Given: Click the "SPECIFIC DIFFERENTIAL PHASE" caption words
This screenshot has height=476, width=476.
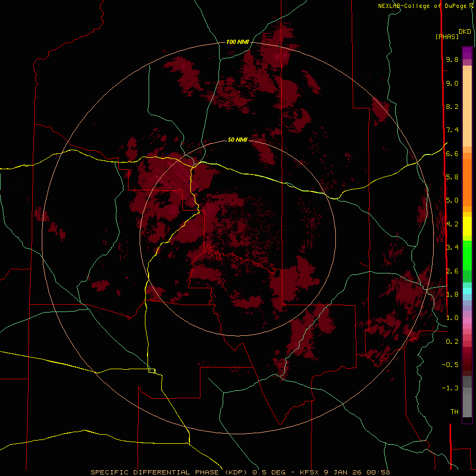Looking at the screenshot, I should tap(155, 472).
